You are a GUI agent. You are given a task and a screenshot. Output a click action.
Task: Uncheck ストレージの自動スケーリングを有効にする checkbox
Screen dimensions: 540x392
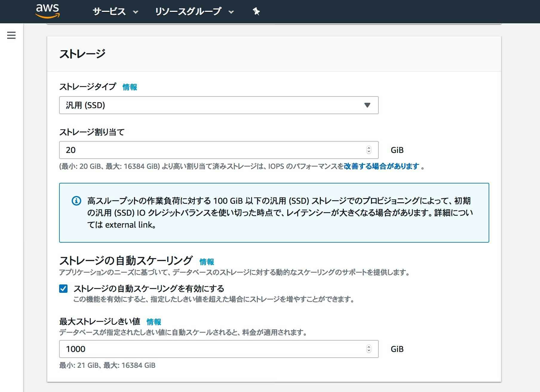pos(63,289)
